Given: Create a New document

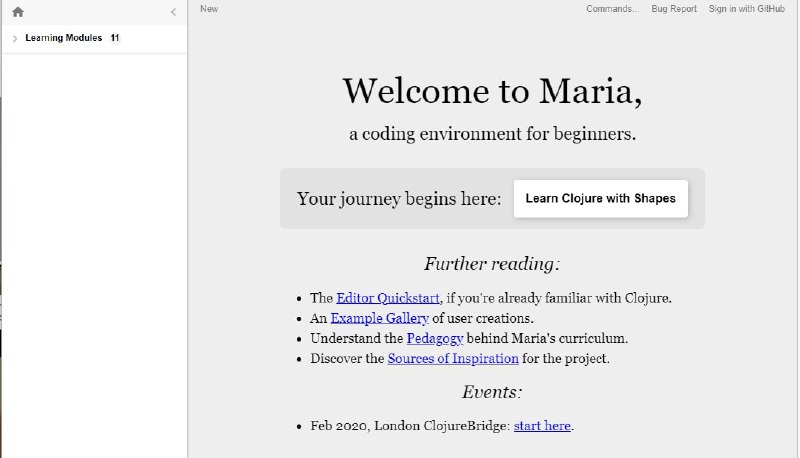Looking at the screenshot, I should 209,9.
